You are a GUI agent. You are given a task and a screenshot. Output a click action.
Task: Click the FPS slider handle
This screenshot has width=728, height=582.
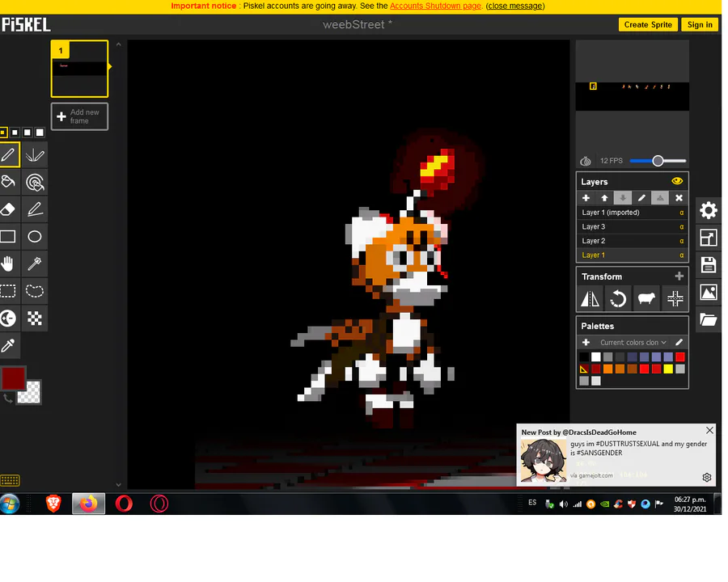(x=658, y=161)
